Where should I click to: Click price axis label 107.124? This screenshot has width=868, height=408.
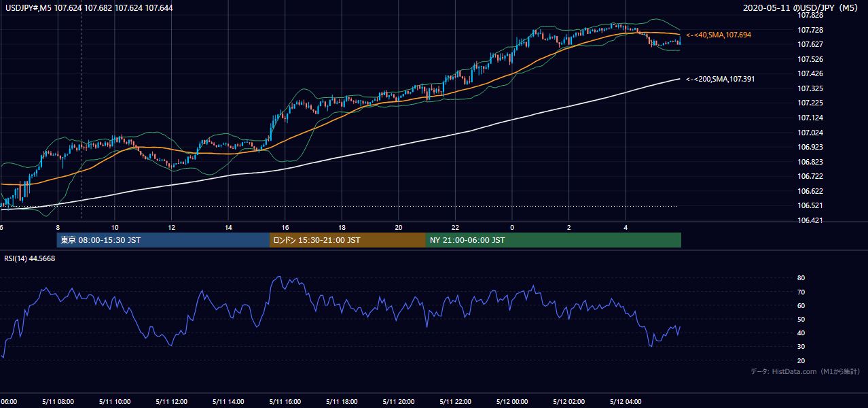pos(810,118)
